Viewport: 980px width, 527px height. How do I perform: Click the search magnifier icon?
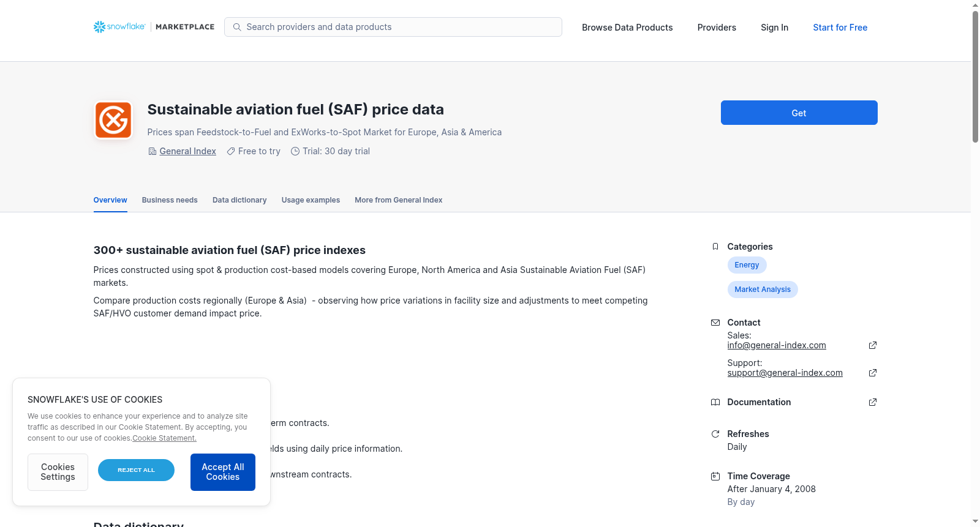(237, 27)
